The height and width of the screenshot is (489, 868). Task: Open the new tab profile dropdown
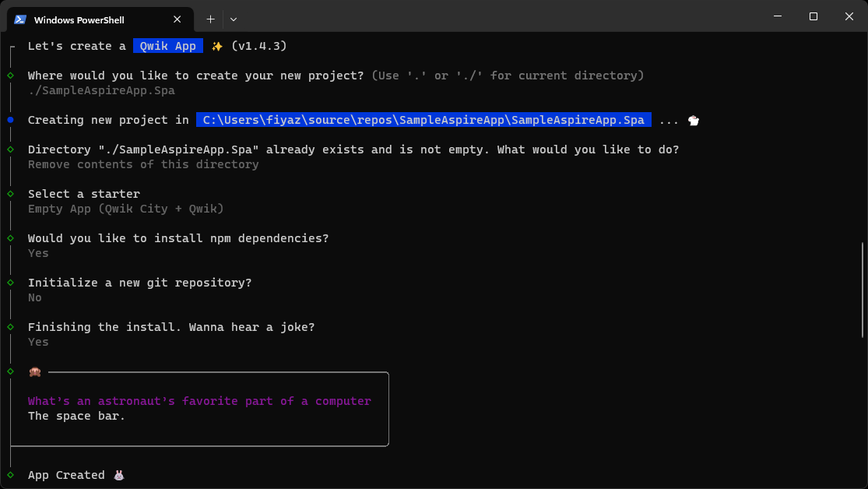coord(234,19)
